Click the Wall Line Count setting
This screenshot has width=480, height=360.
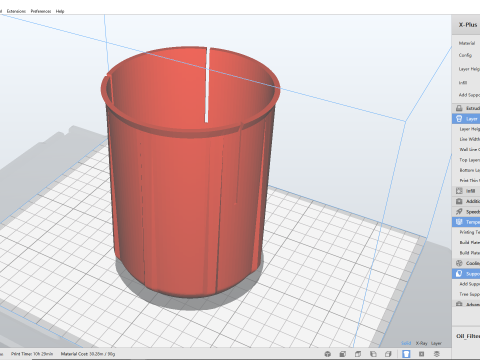click(x=470, y=150)
